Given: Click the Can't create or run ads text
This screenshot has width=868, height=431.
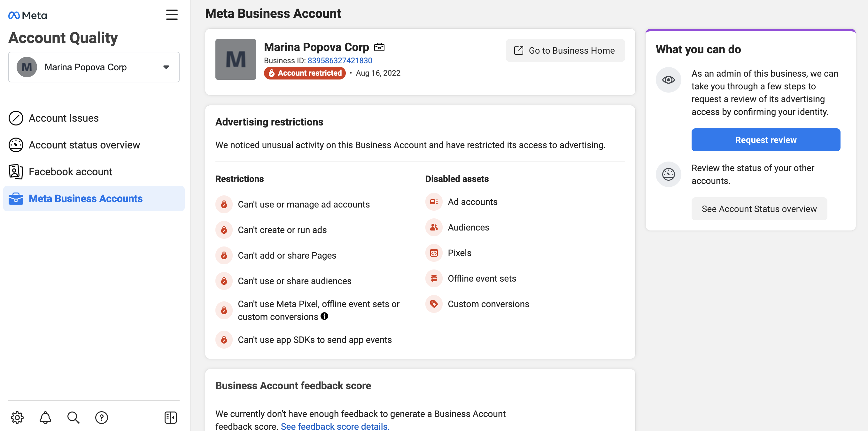Looking at the screenshot, I should [283, 230].
